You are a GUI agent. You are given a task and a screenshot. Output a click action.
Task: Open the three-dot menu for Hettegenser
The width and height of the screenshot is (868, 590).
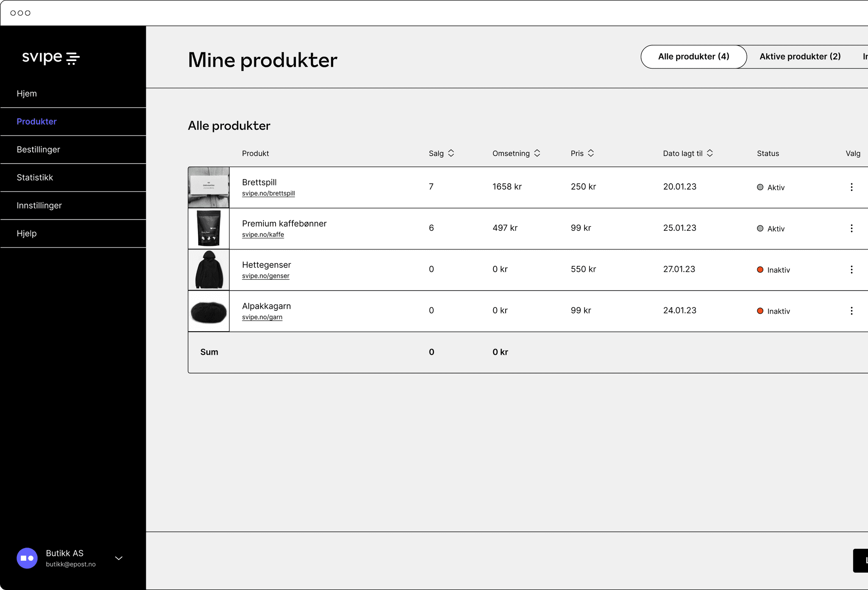[x=852, y=269]
